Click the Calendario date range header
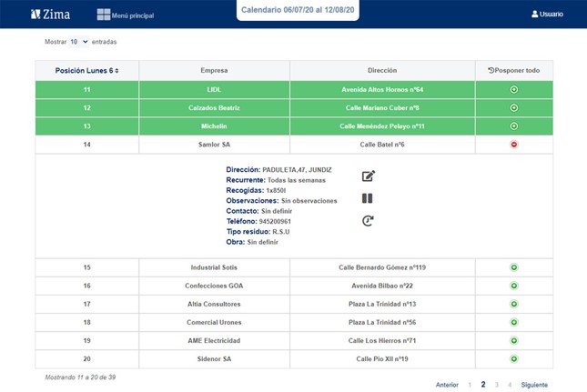This screenshot has height=392, width=587. click(x=298, y=9)
